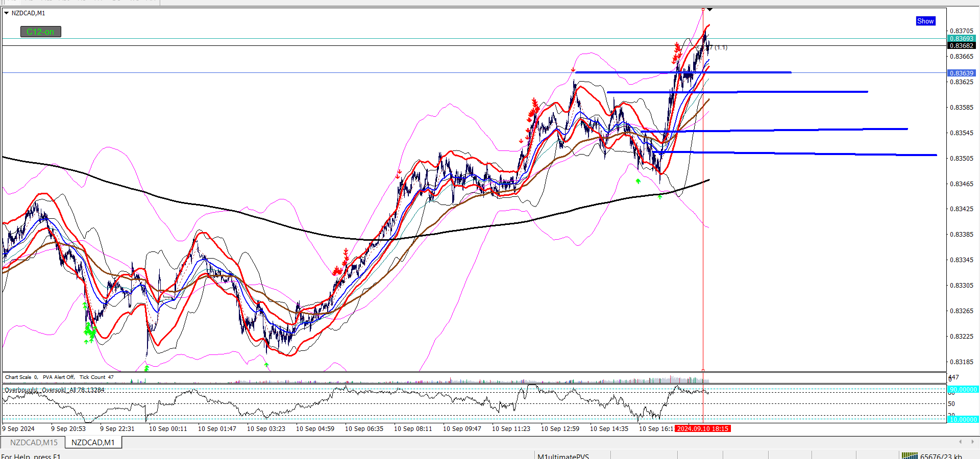Click the red square anchor atop vertical line
The image size is (980, 459).
(703, 9)
